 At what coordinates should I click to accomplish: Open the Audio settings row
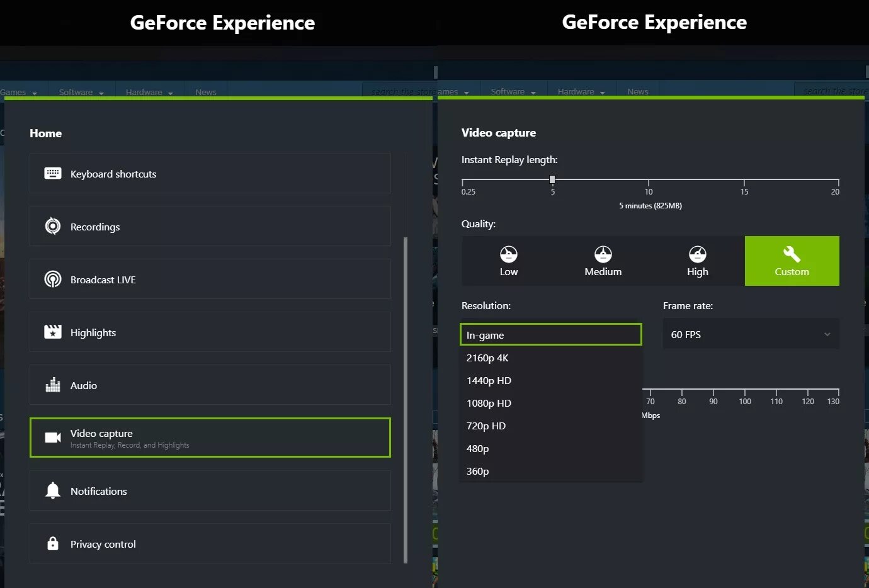pyautogui.click(x=210, y=385)
